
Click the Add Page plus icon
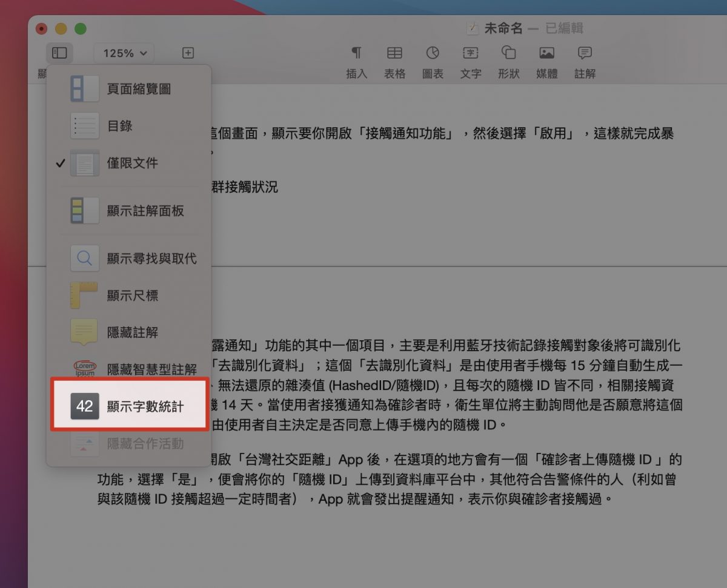coord(188,53)
